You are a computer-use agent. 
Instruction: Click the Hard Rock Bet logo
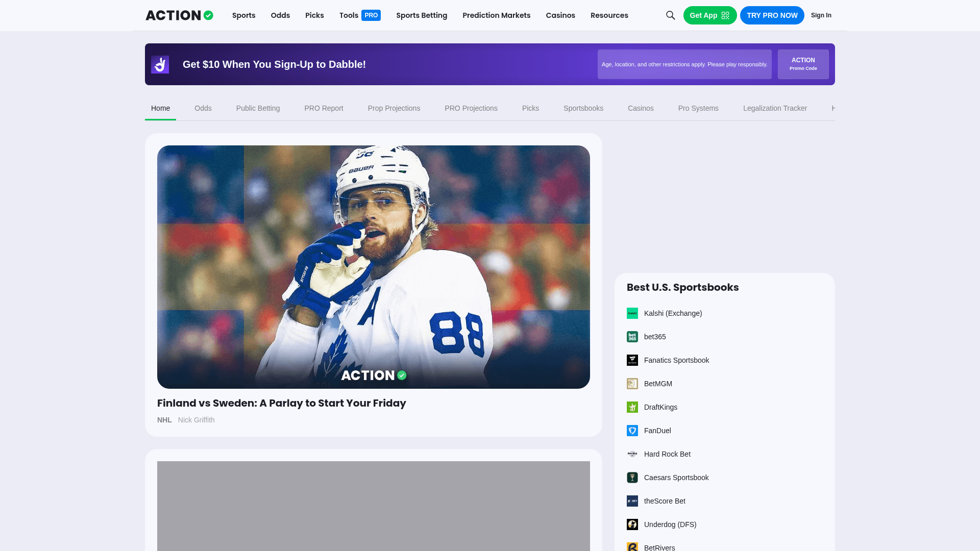[x=632, y=454]
